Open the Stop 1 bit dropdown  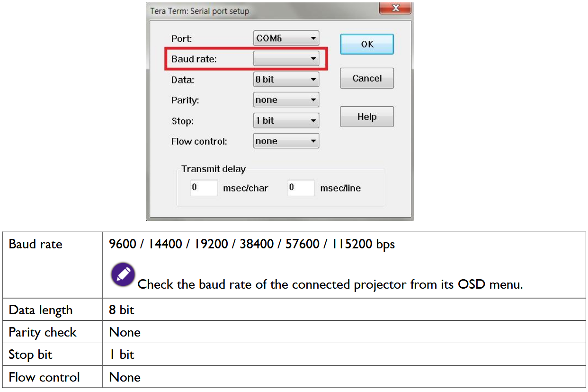[x=286, y=120]
